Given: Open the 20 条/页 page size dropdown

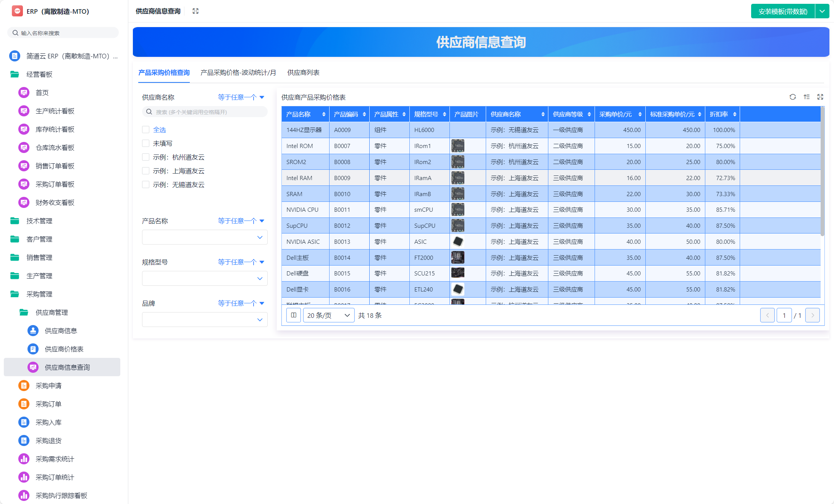Looking at the screenshot, I should (x=328, y=315).
